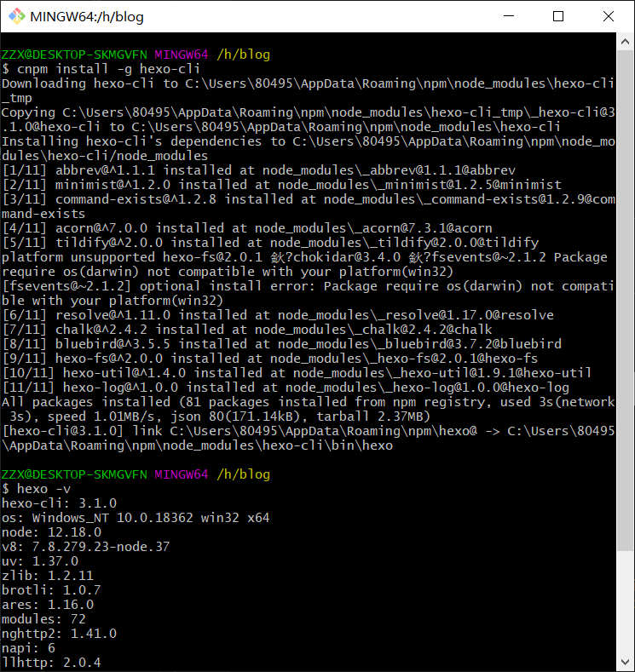
Task: Click the '[4/11] acorn' install line
Action: pyautogui.click(x=247, y=228)
